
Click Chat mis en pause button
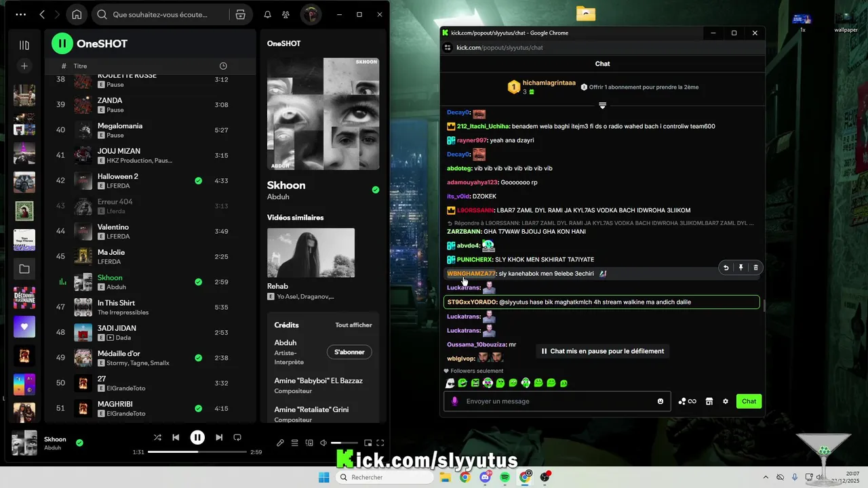(602, 351)
